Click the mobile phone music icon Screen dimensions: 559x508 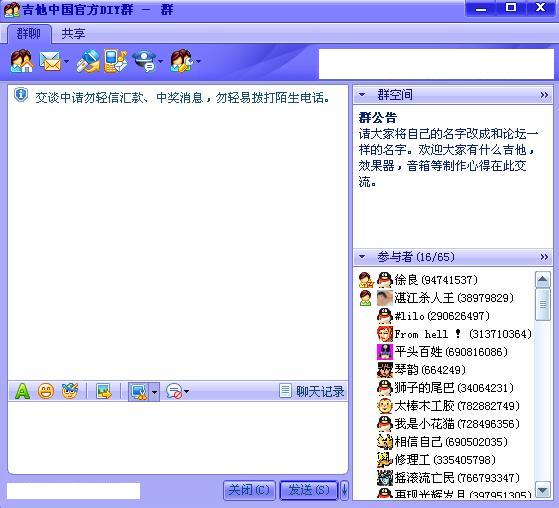click(116, 61)
